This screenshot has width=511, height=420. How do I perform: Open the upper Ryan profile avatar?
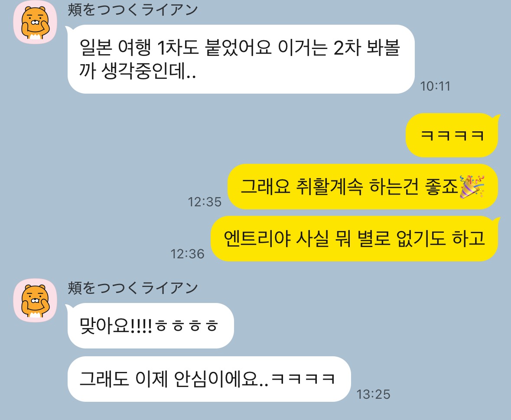(x=35, y=22)
